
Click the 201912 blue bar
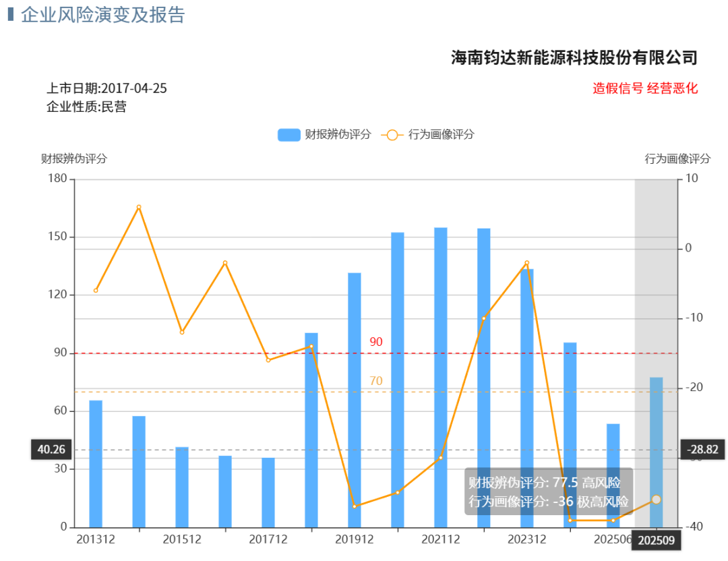pyautogui.click(x=355, y=400)
